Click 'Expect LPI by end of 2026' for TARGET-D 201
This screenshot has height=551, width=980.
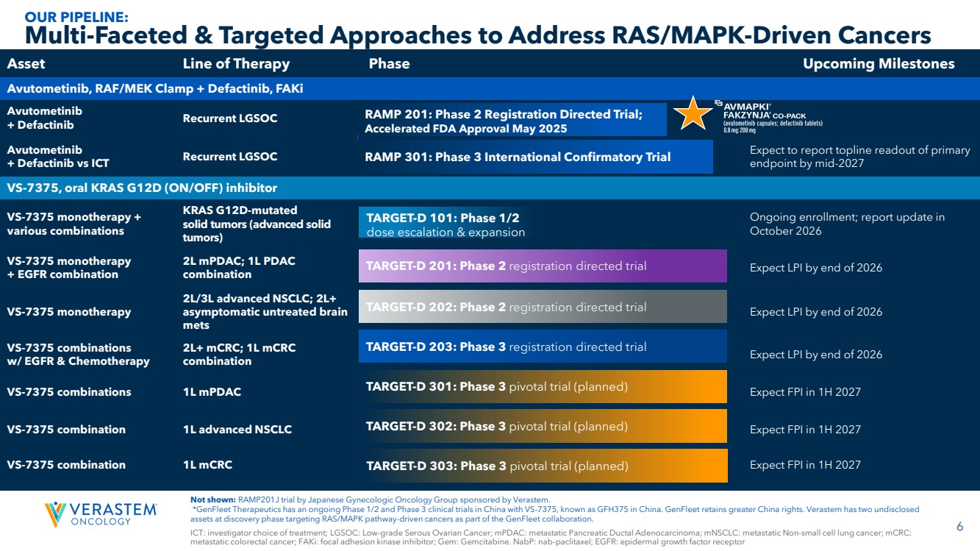(x=816, y=268)
